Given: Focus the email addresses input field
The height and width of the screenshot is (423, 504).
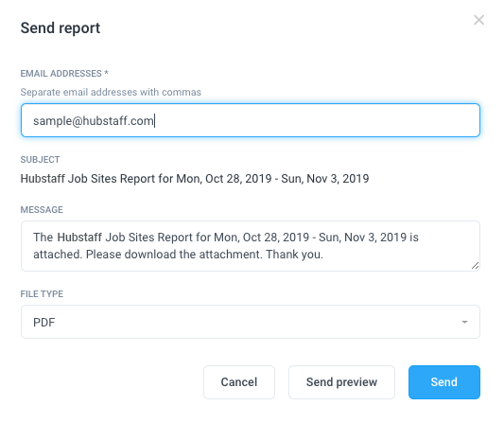Looking at the screenshot, I should (x=251, y=120).
